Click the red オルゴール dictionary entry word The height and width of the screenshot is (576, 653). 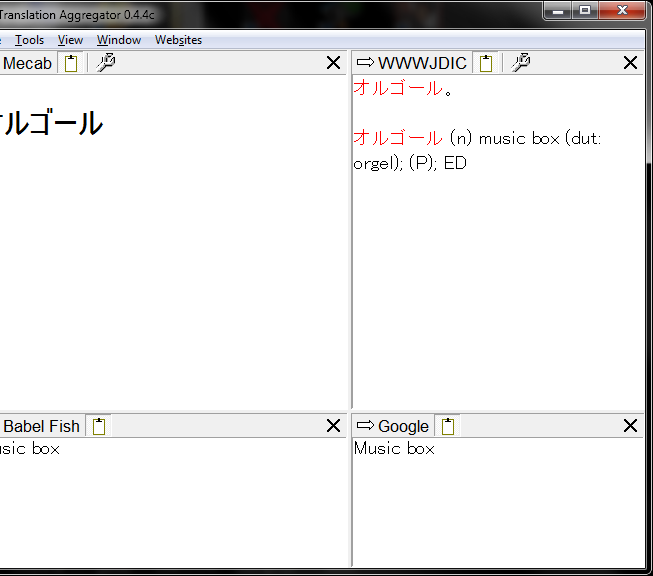point(397,138)
